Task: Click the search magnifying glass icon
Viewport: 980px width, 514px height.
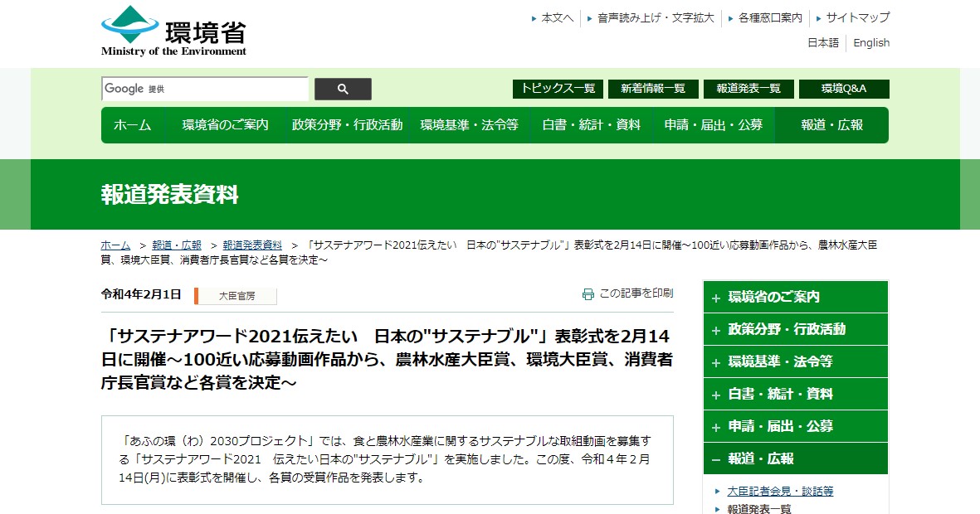Action: click(x=343, y=88)
